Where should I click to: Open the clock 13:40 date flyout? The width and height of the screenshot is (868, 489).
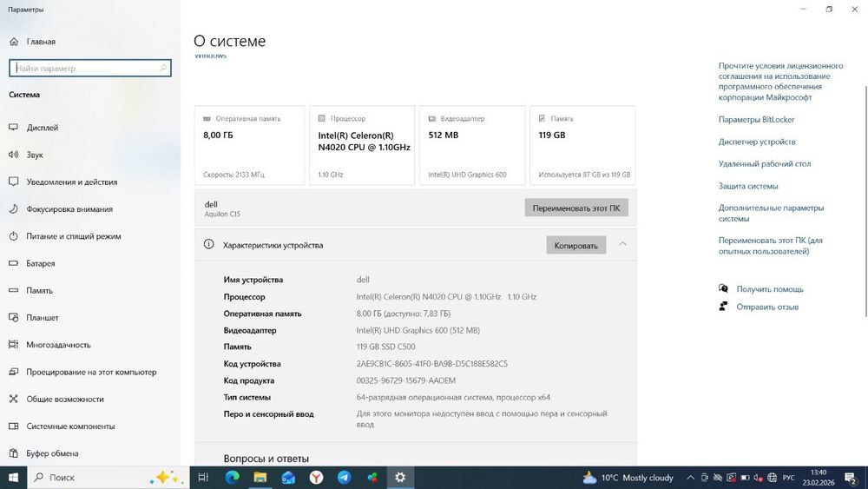(819, 478)
